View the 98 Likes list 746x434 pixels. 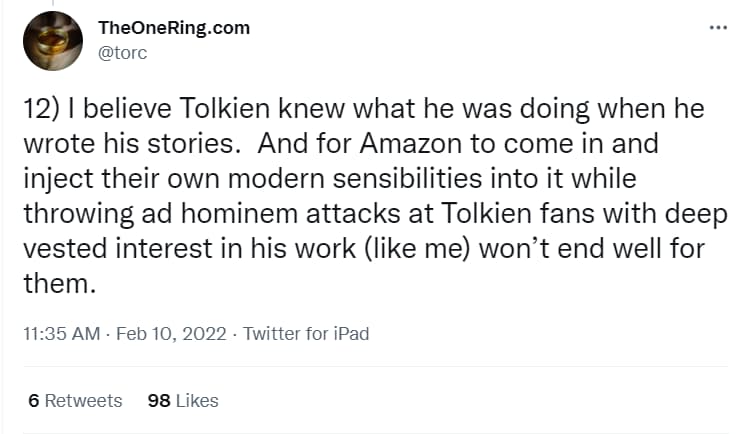(x=183, y=401)
